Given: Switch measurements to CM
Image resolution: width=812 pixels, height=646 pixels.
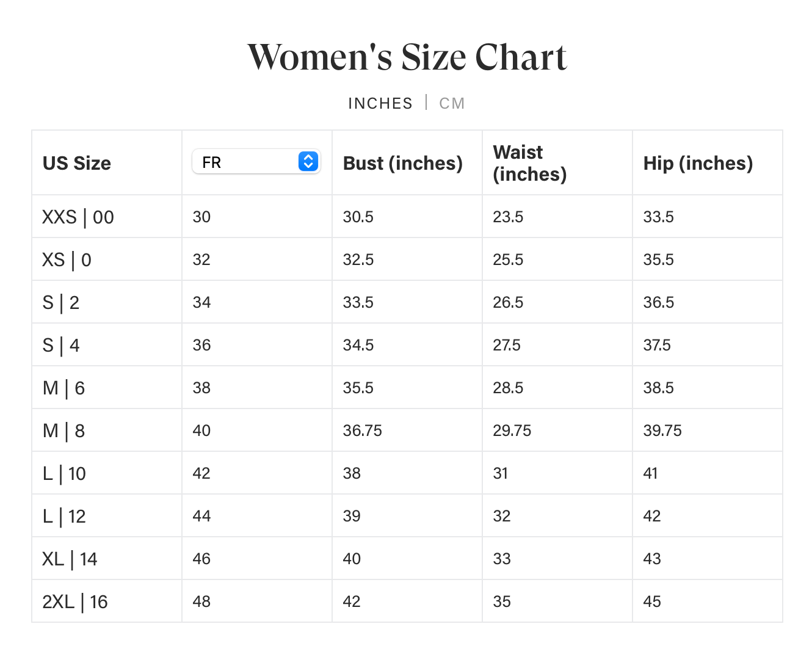Looking at the screenshot, I should pyautogui.click(x=452, y=104).
